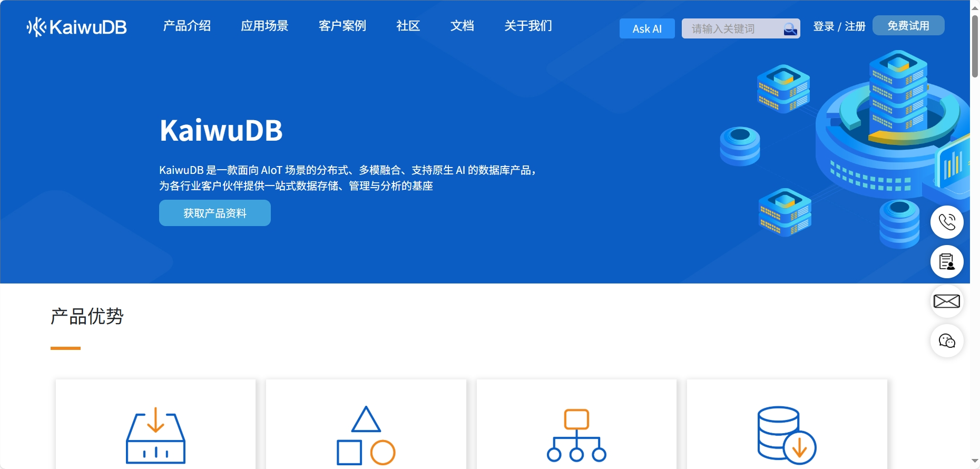Click the page vertical scrollbar thumb
This screenshot has width=980, height=469.
(x=975, y=46)
